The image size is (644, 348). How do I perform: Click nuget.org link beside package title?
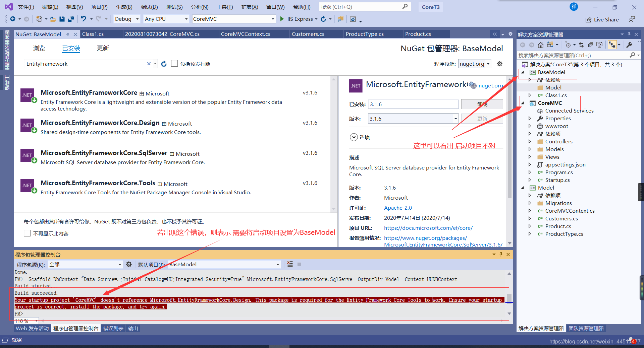(x=491, y=85)
